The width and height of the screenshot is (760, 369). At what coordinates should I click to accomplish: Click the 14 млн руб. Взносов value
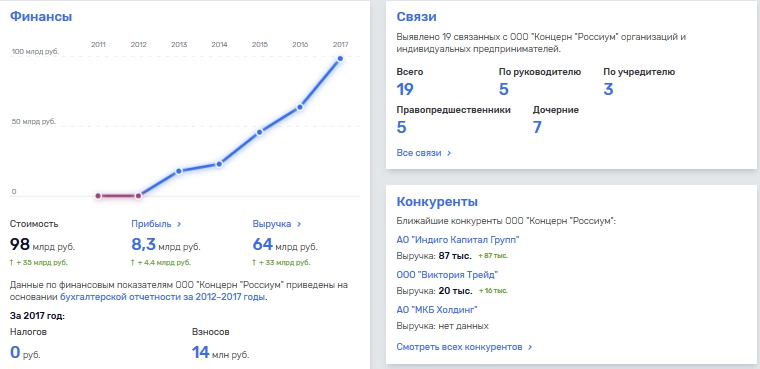[221, 353]
